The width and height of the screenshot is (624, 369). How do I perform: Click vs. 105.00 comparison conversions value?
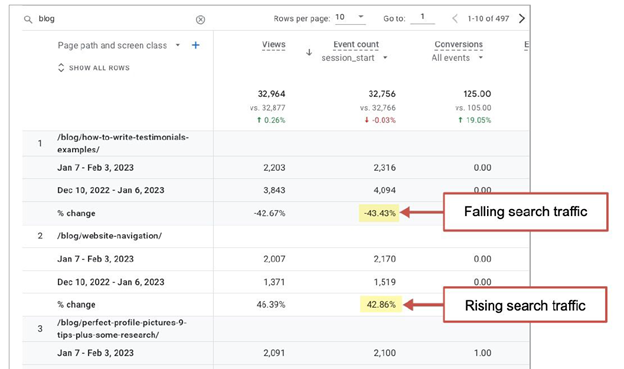pyautogui.click(x=473, y=108)
